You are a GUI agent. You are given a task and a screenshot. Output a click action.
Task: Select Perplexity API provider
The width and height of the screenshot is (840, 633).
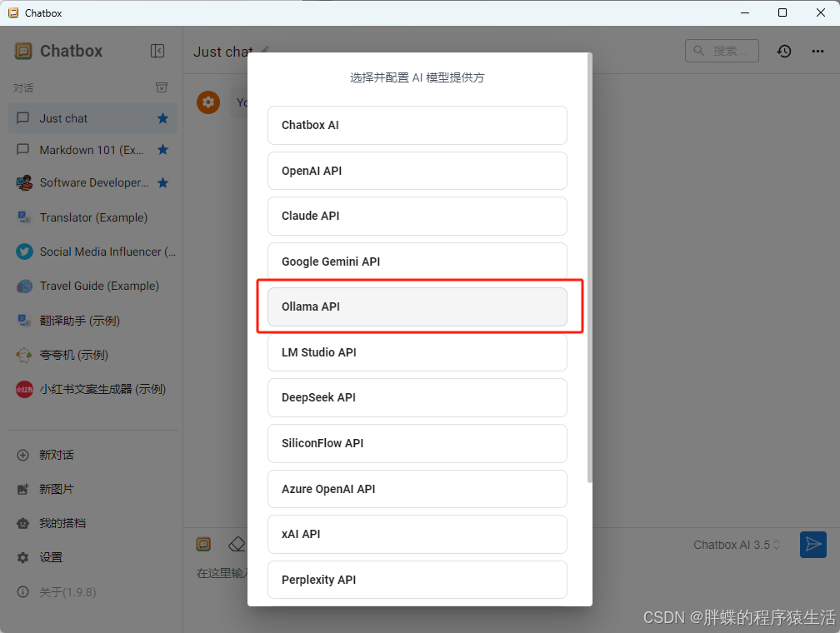click(x=417, y=580)
